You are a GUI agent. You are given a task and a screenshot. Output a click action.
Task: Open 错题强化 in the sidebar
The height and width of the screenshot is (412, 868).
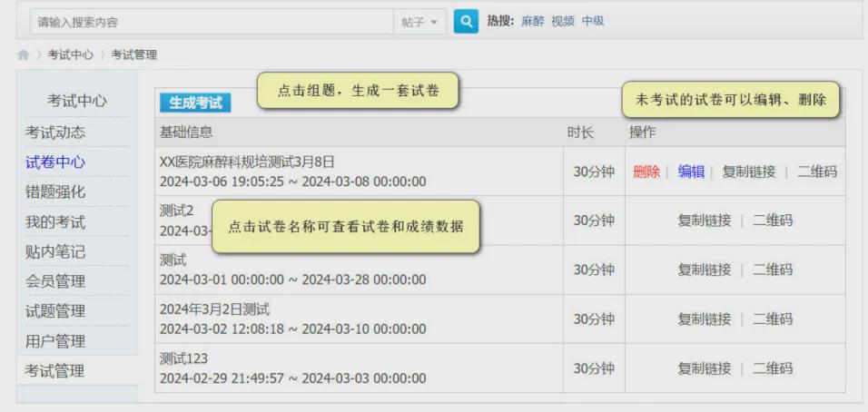pyautogui.click(x=55, y=192)
